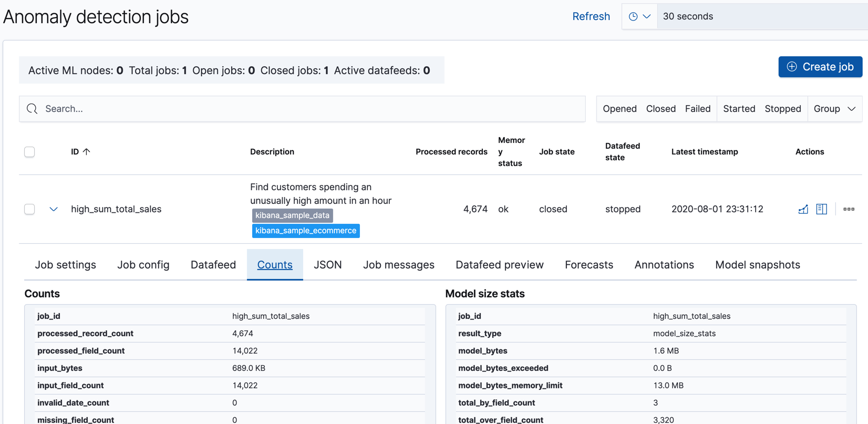Open job in Single Metric Viewer icon
The width and height of the screenshot is (868, 424).
[x=803, y=209]
